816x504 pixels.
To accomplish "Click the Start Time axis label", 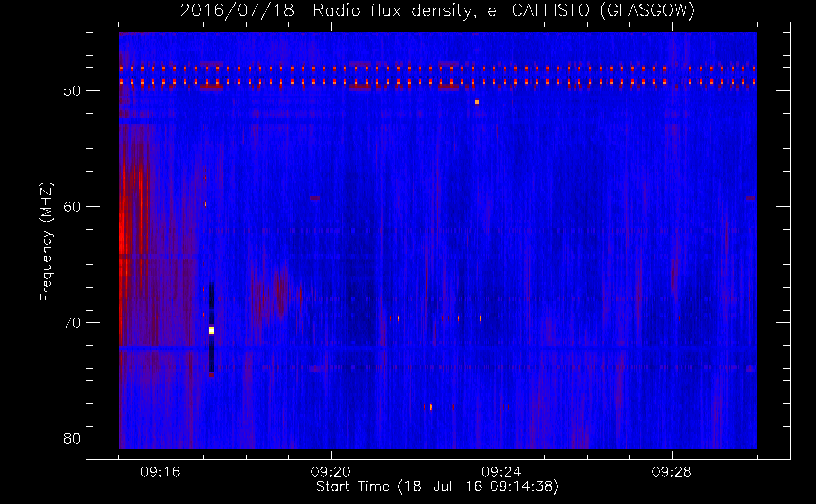I will tap(437, 487).
